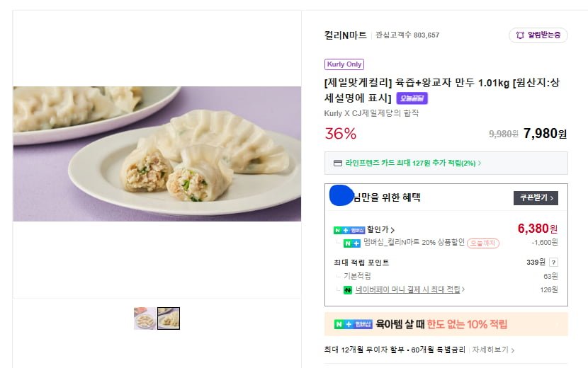Click the N+ membership 10% reward banner
588x368 pixels.
[x=446, y=325]
